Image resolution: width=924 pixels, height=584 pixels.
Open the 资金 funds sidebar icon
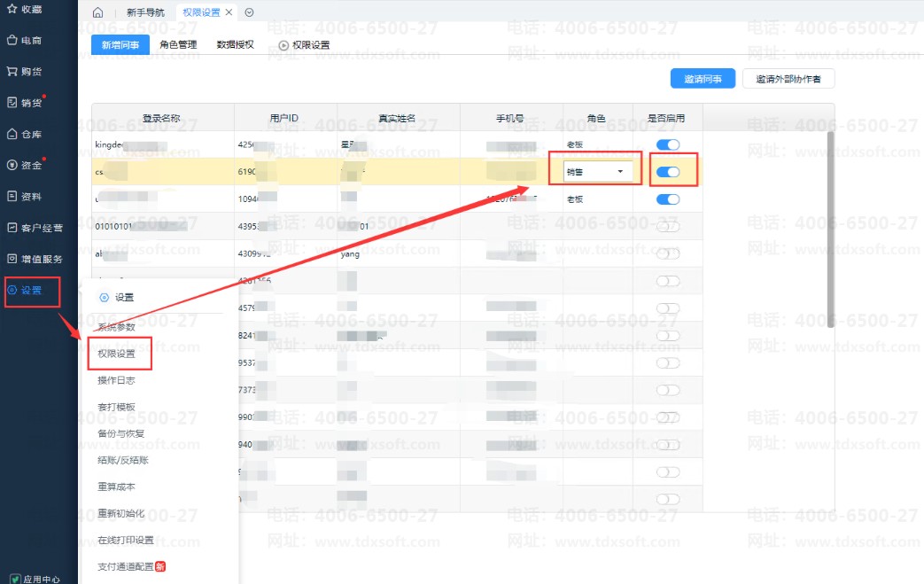(12, 165)
